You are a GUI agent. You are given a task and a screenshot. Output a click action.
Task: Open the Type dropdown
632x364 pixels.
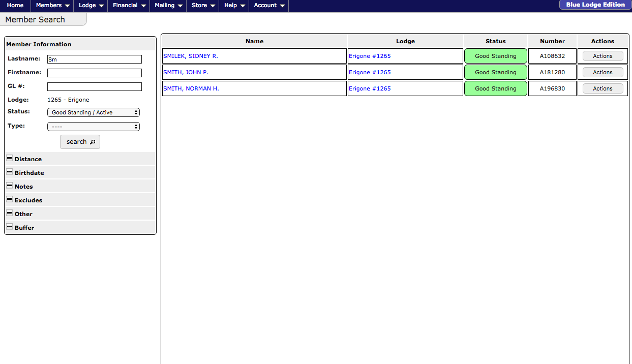pyautogui.click(x=93, y=127)
